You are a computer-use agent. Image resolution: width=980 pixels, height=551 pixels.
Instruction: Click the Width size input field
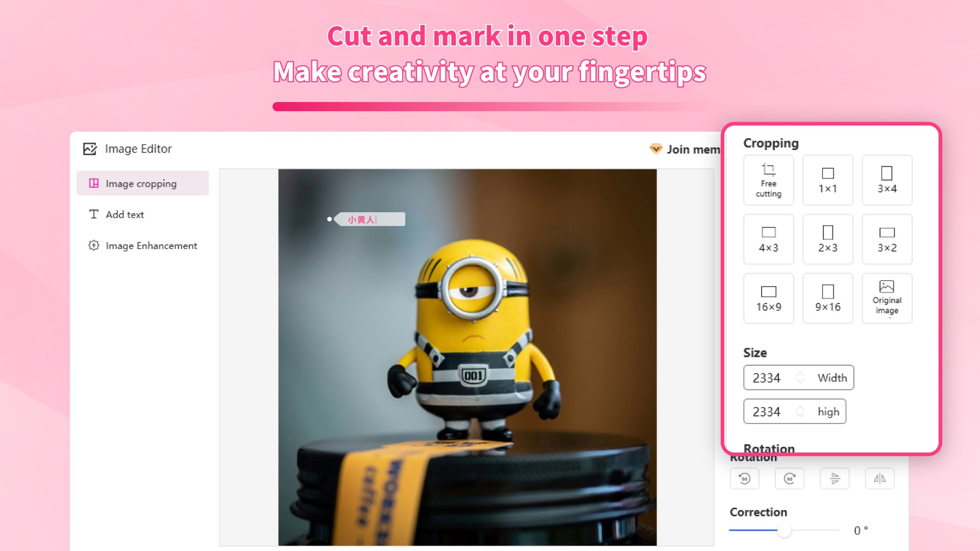798,378
